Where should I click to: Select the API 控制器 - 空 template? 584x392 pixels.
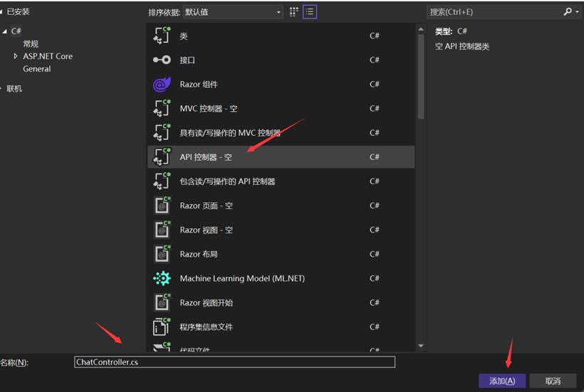point(281,157)
